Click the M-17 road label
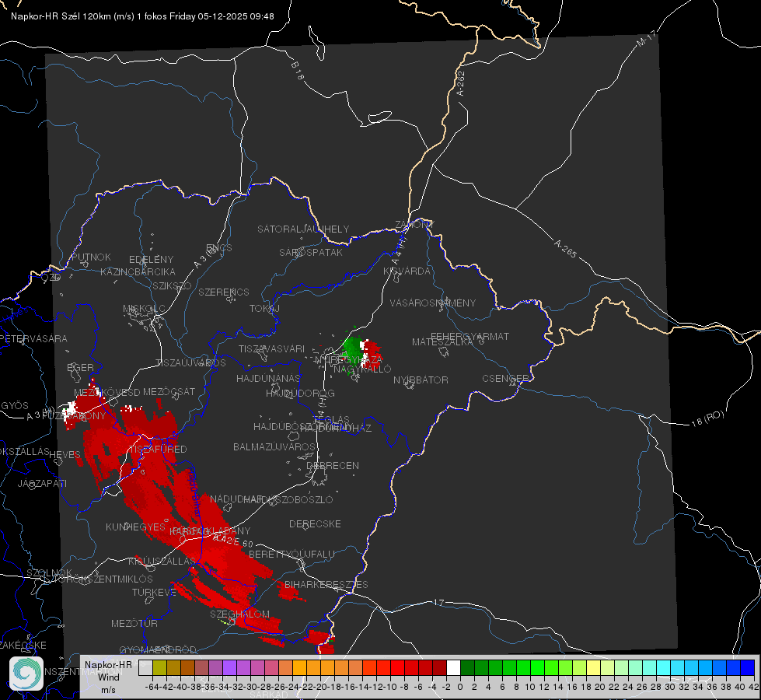This screenshot has width=761, height=700. 646,38
